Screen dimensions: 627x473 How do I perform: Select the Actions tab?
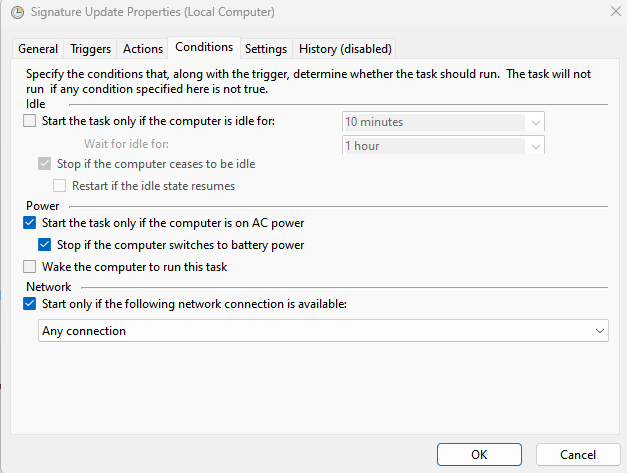(143, 49)
